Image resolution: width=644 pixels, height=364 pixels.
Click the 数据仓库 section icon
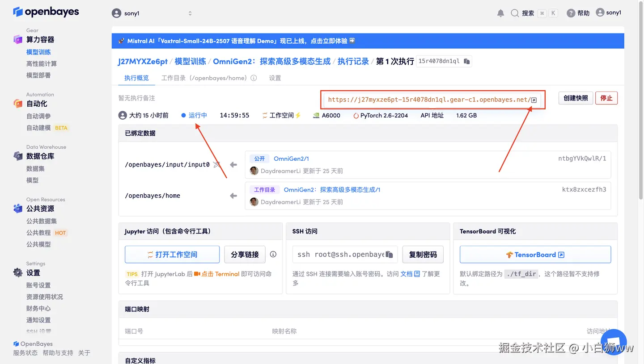point(18,156)
